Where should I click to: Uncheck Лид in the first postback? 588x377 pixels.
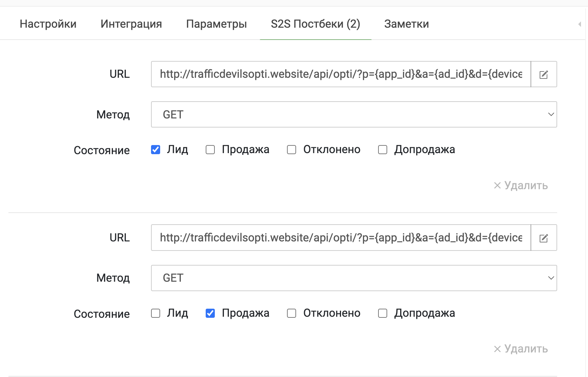156,150
